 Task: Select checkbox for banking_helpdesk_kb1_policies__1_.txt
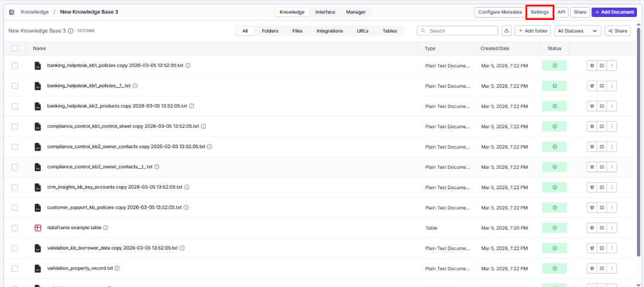click(x=15, y=86)
